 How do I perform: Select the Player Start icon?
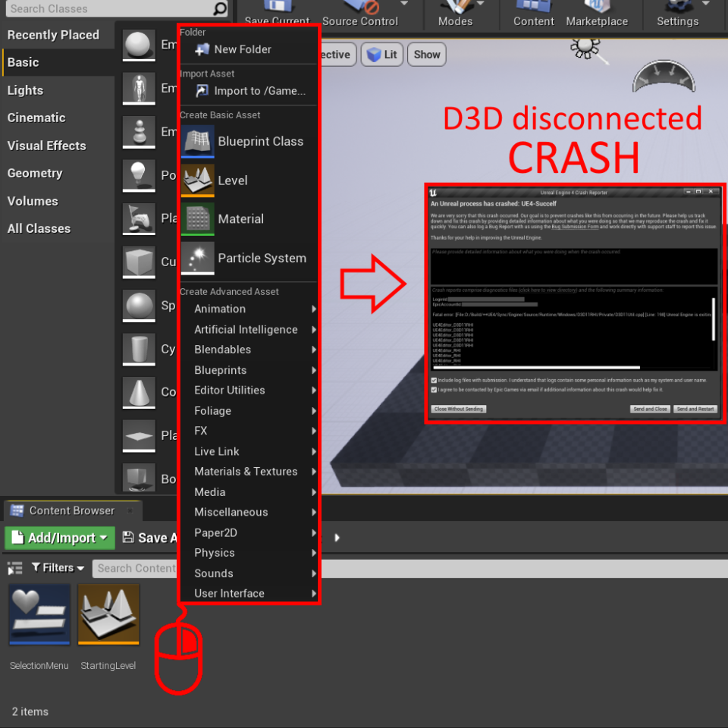coord(139,218)
